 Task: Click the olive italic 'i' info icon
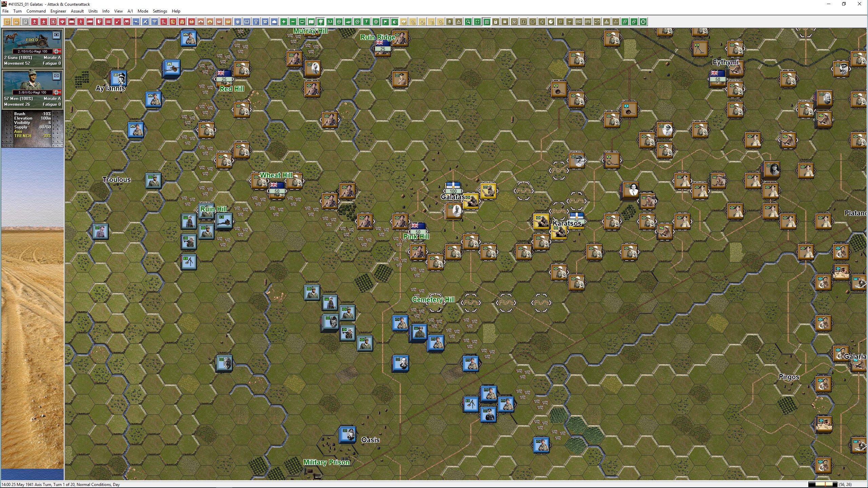(524, 22)
